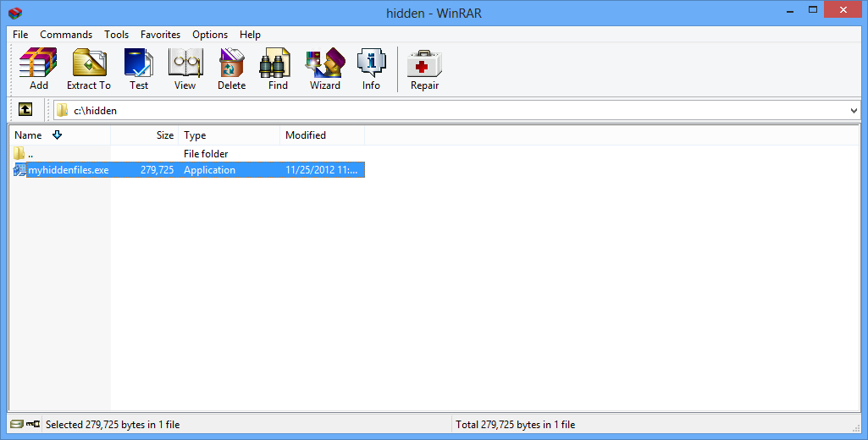Click the Delete files icon
Viewport: 868px width, 440px height.
(231, 69)
